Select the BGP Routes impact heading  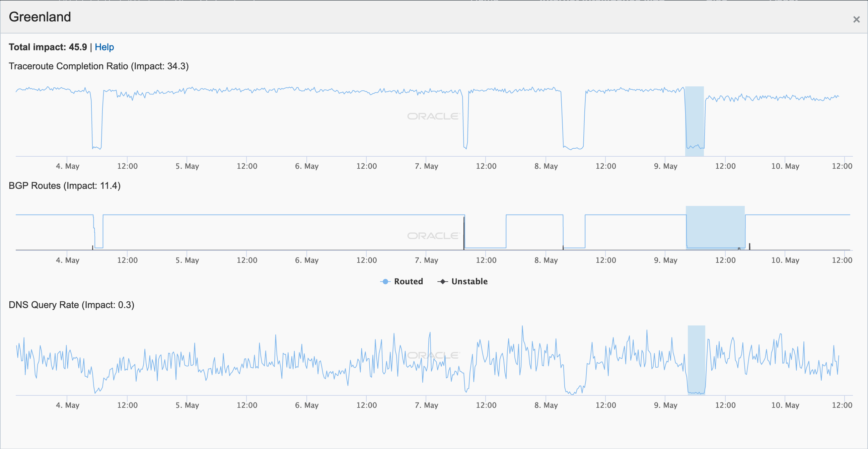click(x=64, y=185)
